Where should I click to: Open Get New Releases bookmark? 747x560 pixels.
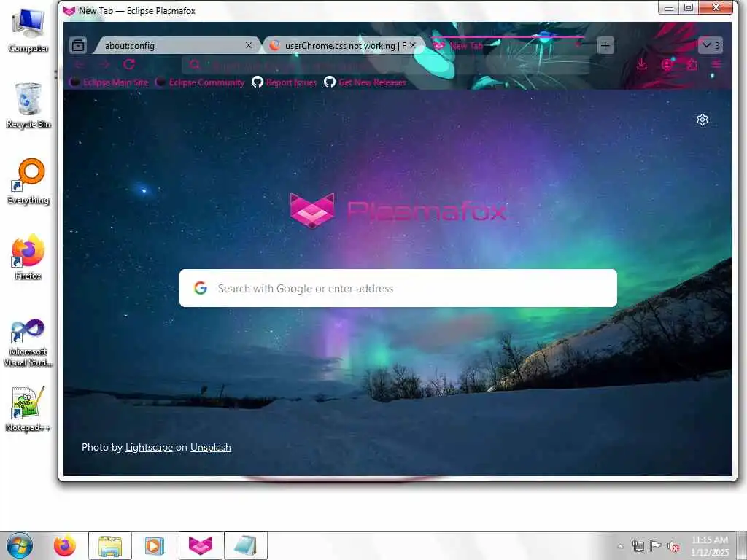click(x=365, y=82)
